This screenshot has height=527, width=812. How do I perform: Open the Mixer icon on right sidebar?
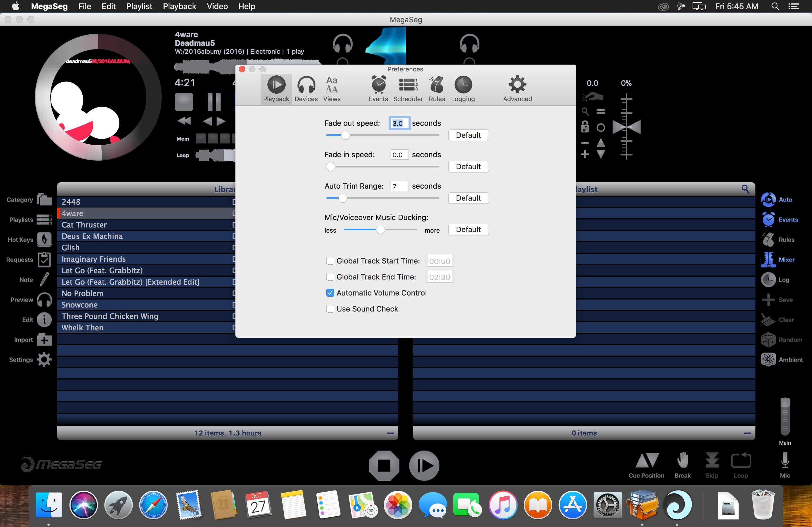click(x=768, y=260)
